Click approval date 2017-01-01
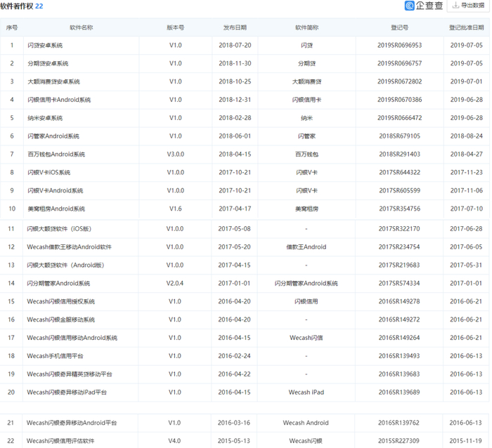This screenshot has width=492, height=448. pos(466,284)
